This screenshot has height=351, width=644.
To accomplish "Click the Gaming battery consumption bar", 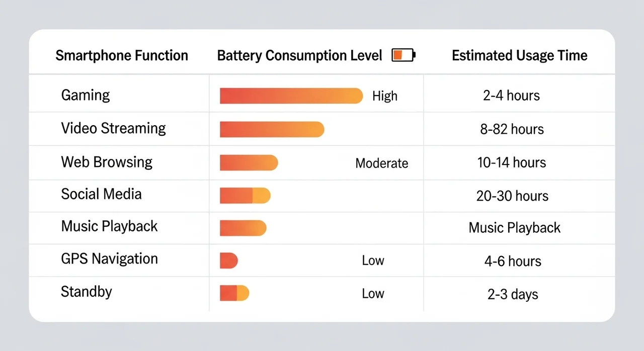I will [291, 96].
